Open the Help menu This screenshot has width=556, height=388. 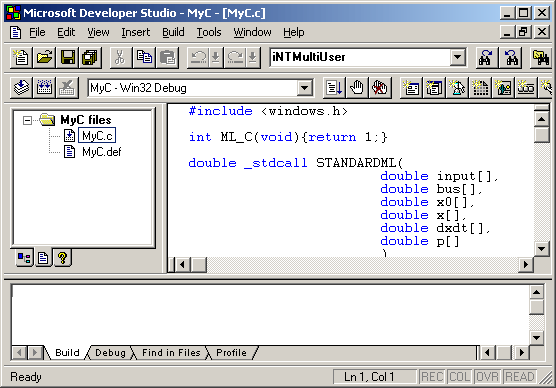click(x=293, y=32)
